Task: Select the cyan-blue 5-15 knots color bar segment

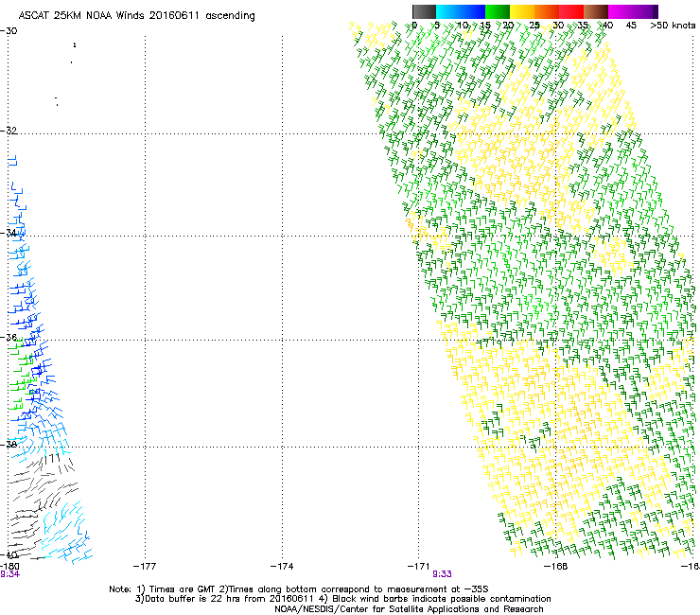Action: [461, 11]
